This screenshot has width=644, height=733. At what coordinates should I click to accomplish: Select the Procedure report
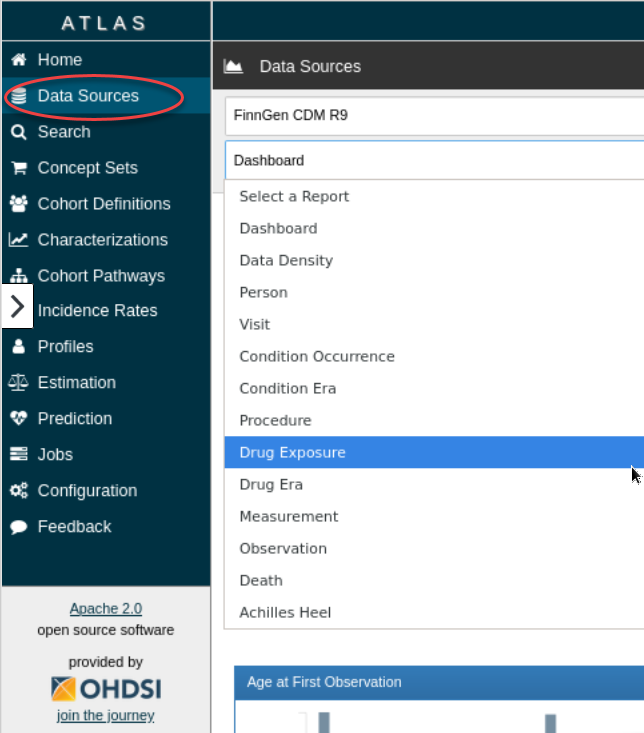[434, 420]
